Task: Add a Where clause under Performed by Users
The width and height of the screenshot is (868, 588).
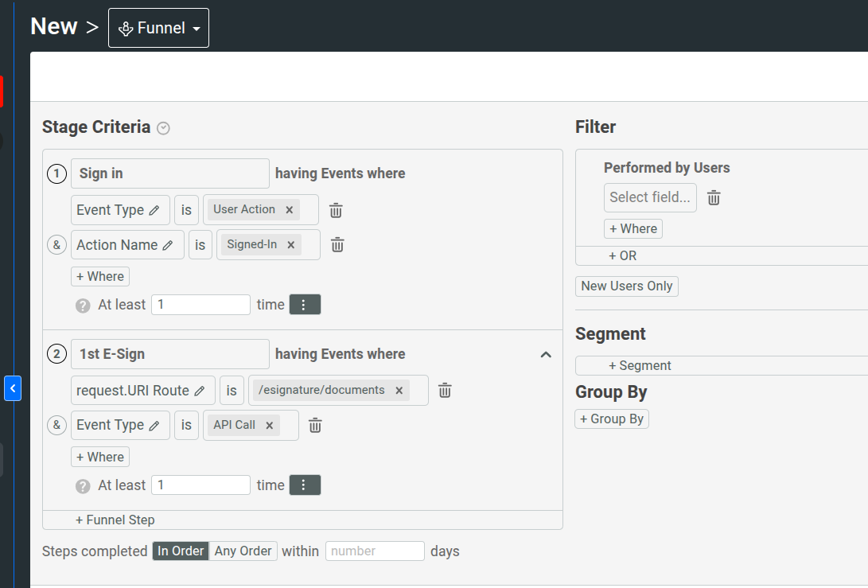Action: tap(633, 228)
